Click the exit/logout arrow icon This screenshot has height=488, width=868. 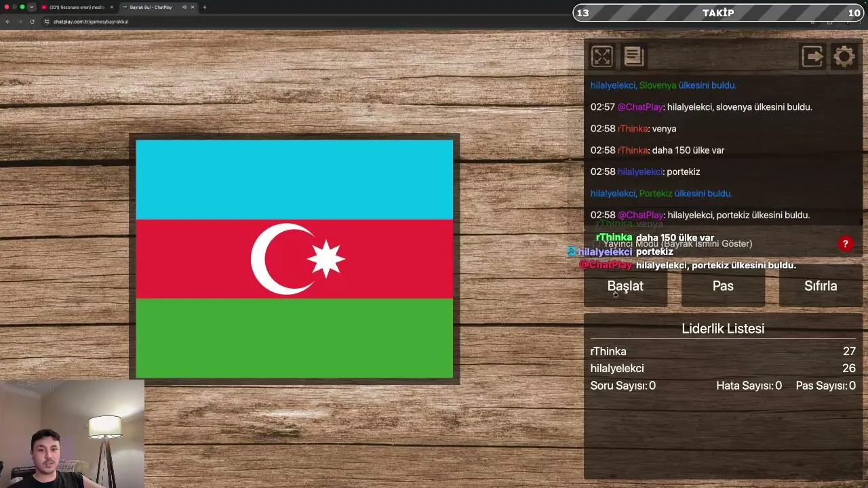point(812,56)
